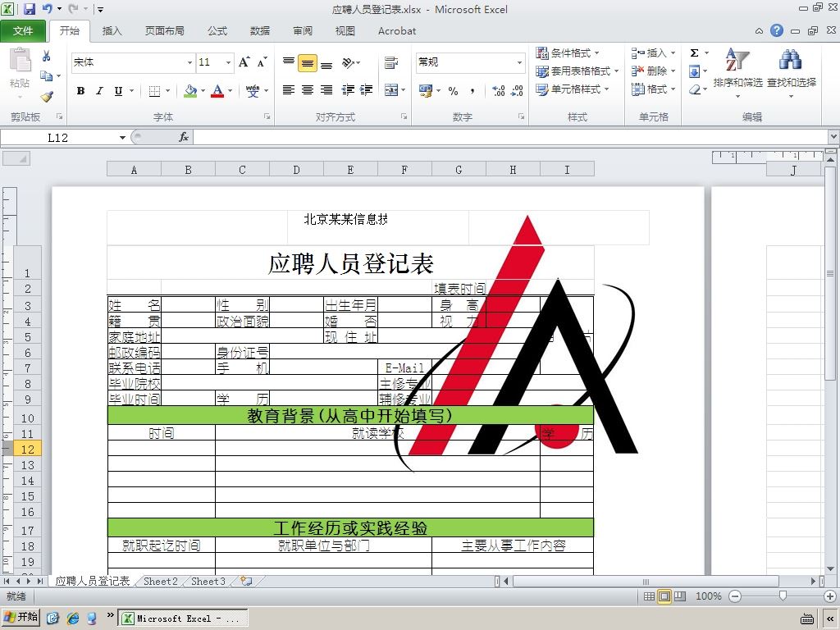The height and width of the screenshot is (630, 840).
Task: Switch to the Insert (插入) ribbon tab
Action: 112,31
